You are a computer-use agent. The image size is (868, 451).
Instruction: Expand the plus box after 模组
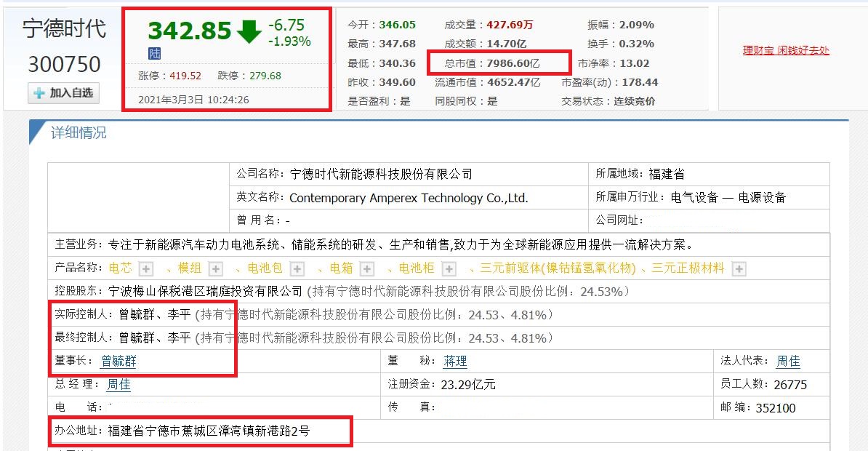(x=215, y=268)
